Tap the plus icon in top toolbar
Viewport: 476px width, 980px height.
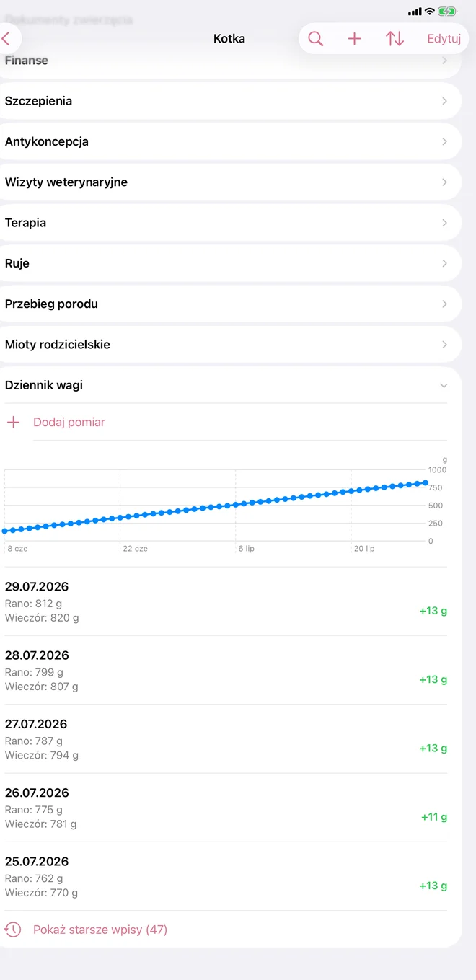point(354,39)
